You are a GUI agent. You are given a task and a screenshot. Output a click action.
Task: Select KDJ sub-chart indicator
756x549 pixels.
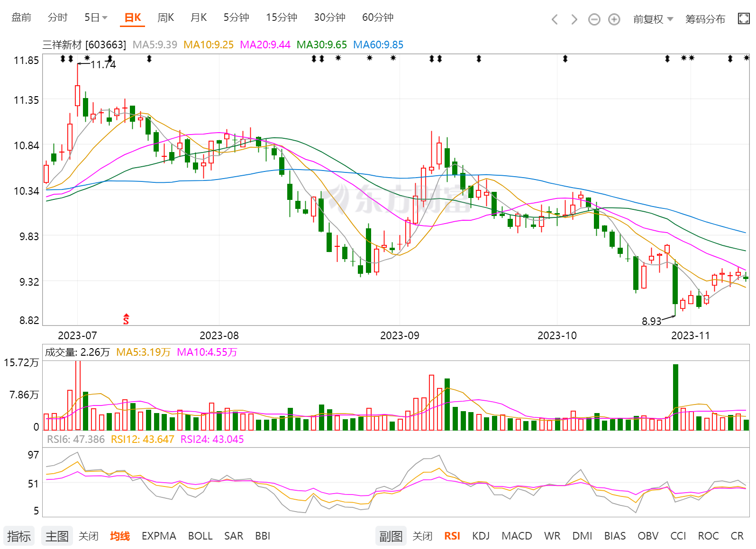click(x=481, y=536)
